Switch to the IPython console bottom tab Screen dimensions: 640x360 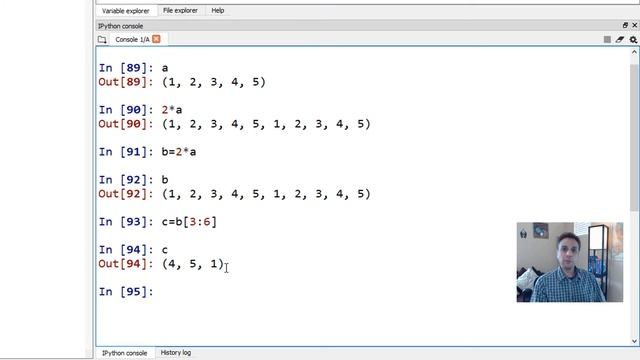pyautogui.click(x=124, y=353)
